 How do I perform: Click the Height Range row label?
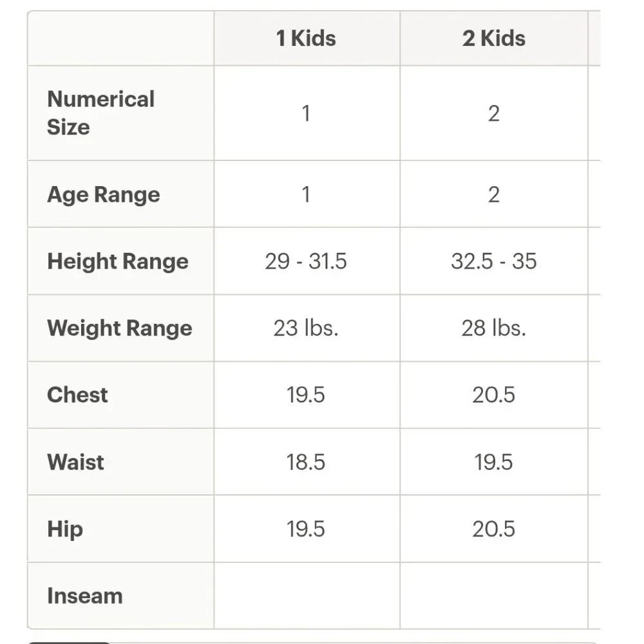[118, 261]
